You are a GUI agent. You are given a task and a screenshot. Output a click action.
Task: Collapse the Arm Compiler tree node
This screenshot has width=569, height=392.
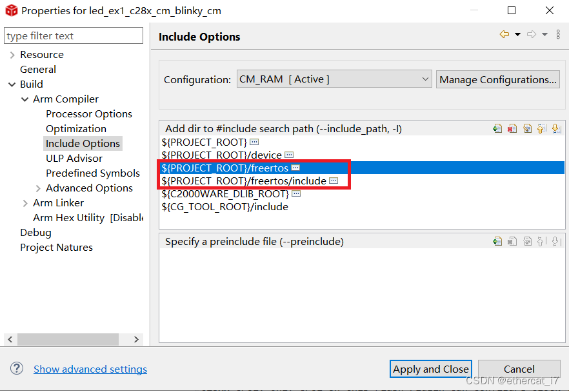tap(25, 99)
